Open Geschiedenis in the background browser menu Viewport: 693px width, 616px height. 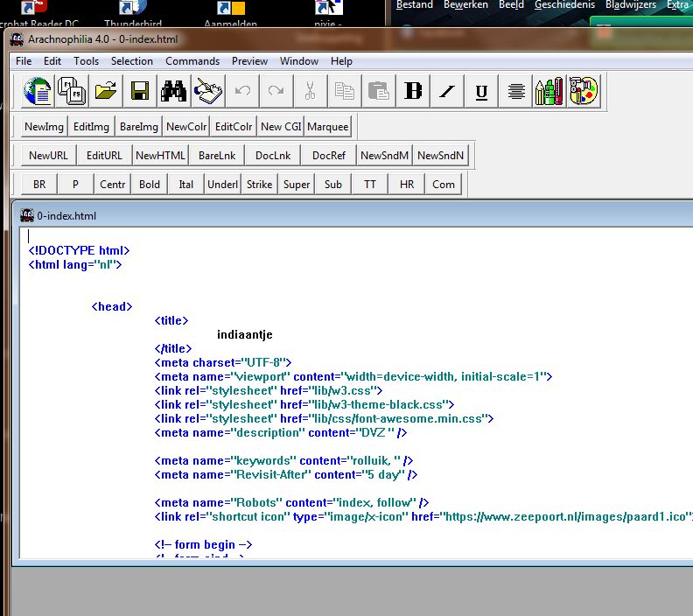point(564,5)
